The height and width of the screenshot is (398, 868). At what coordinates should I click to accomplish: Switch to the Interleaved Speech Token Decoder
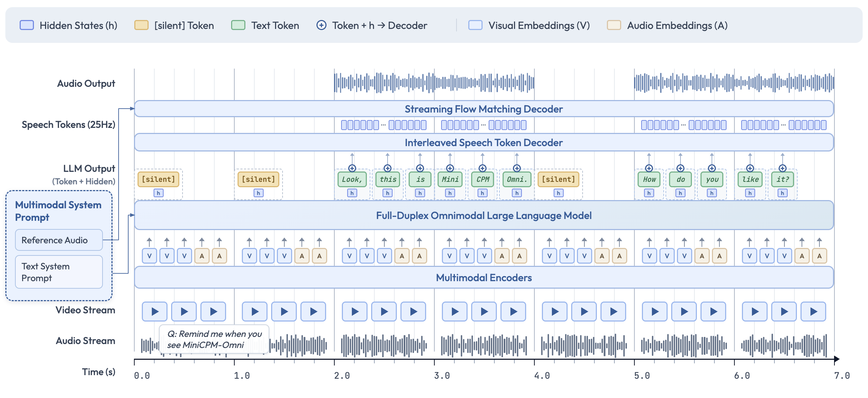coord(484,143)
